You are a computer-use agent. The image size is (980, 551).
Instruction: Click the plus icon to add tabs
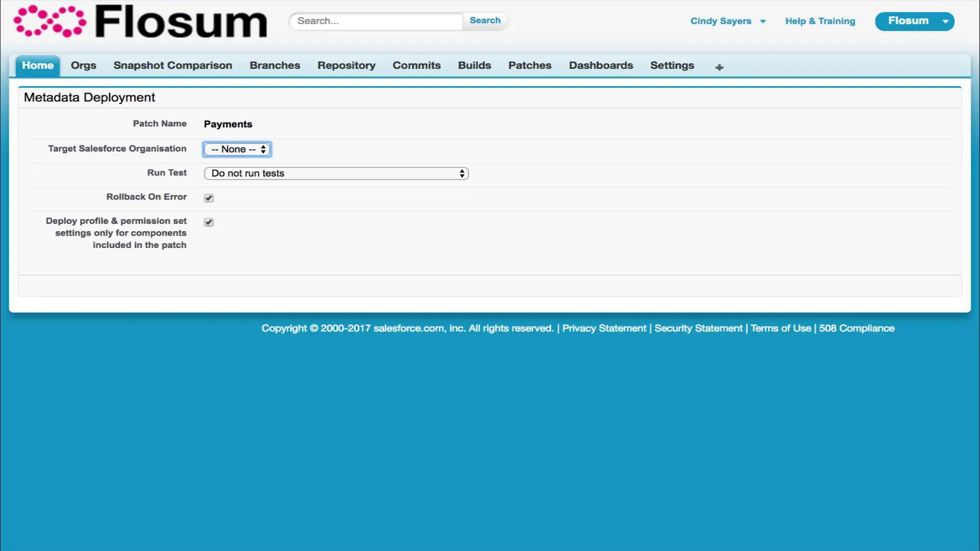pos(719,67)
